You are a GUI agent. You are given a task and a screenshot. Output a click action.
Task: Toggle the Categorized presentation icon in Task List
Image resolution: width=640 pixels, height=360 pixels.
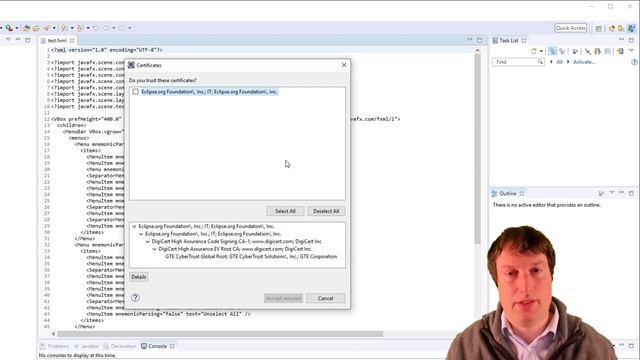(552, 51)
